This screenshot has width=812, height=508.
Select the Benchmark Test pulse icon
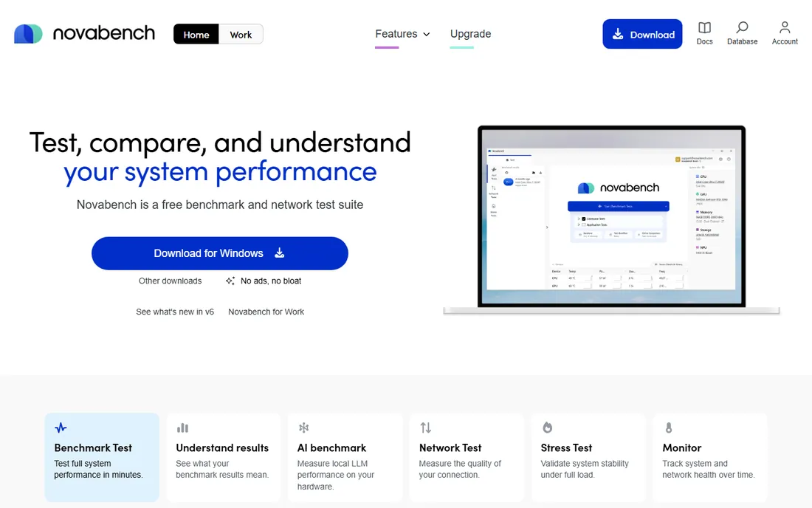[x=61, y=428]
